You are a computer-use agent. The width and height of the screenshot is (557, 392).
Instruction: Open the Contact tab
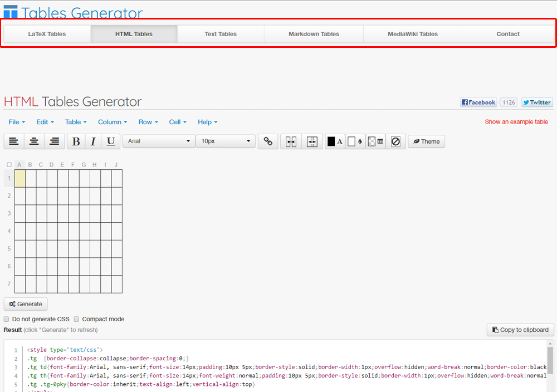(508, 34)
